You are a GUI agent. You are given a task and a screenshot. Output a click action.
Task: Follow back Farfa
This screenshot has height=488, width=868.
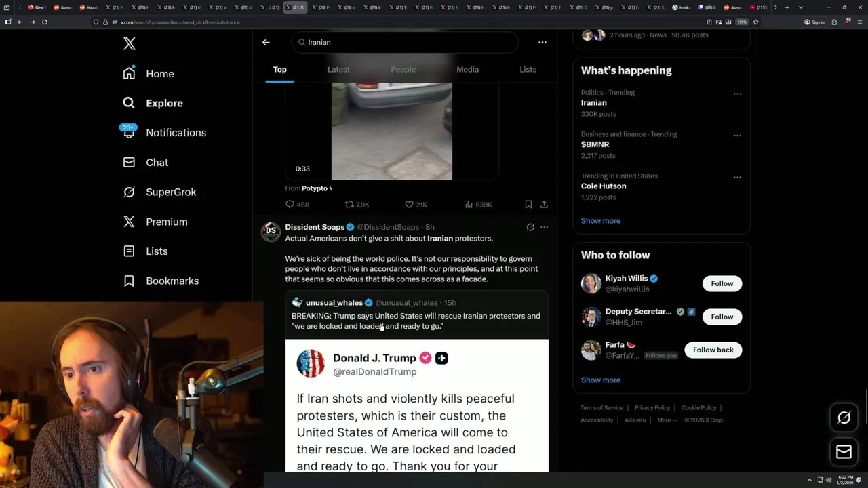(713, 350)
